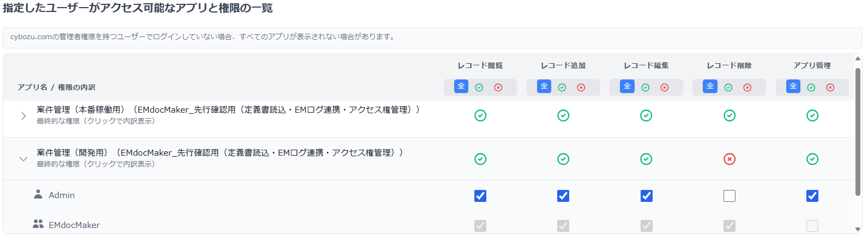Collapse the 案件管理（開発用） app row
This screenshot has width=868, height=240.
point(23,159)
